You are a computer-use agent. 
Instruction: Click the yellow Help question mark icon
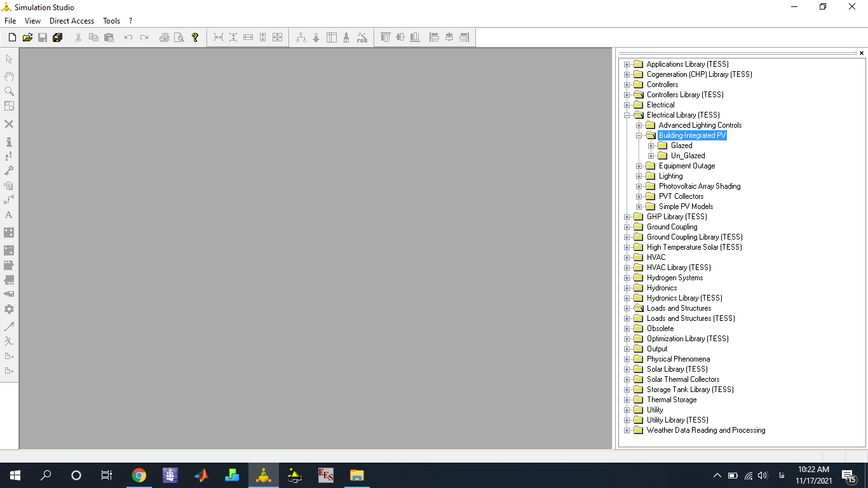coord(195,37)
